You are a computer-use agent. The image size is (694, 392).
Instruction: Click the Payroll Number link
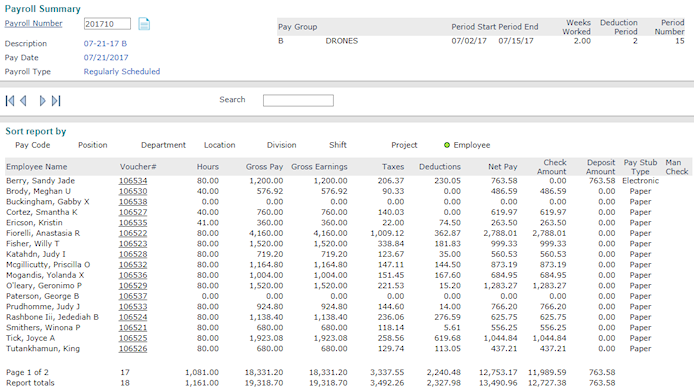33,23
